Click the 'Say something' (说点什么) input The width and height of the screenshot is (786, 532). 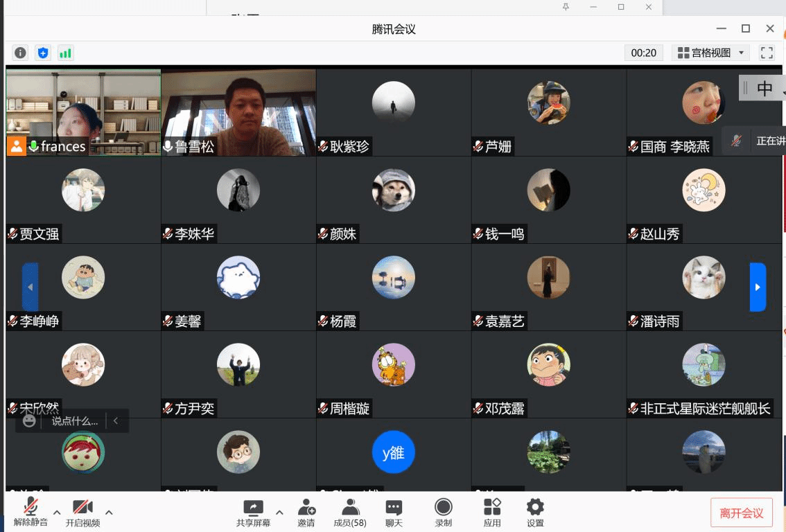point(74,420)
